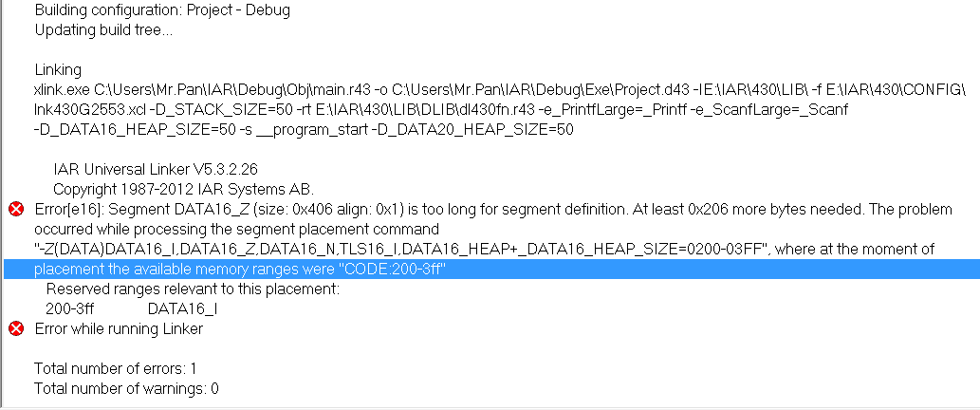Click the 'Linking' log line
The height and width of the screenshot is (410, 980).
(x=58, y=69)
